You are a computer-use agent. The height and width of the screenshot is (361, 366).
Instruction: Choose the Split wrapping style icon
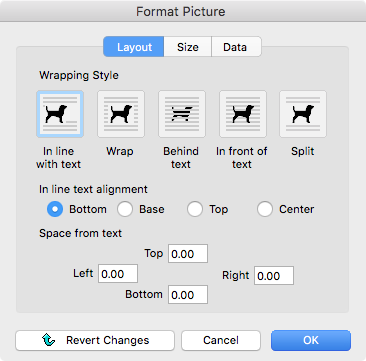pos(303,114)
